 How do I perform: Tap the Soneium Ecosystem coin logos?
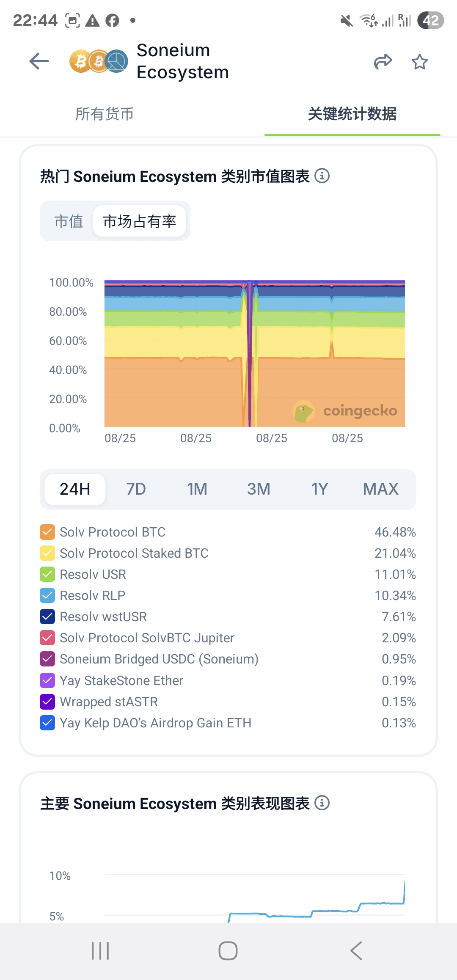click(99, 61)
